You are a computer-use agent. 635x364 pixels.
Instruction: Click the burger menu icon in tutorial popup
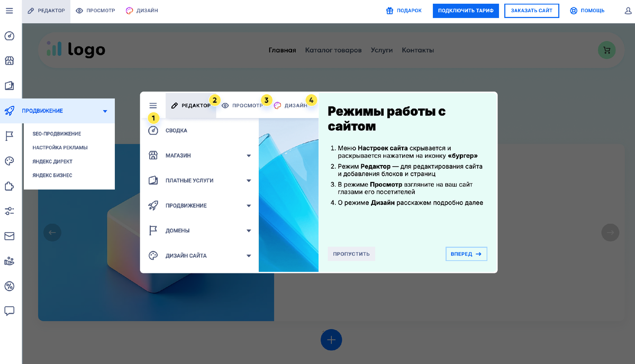153,105
